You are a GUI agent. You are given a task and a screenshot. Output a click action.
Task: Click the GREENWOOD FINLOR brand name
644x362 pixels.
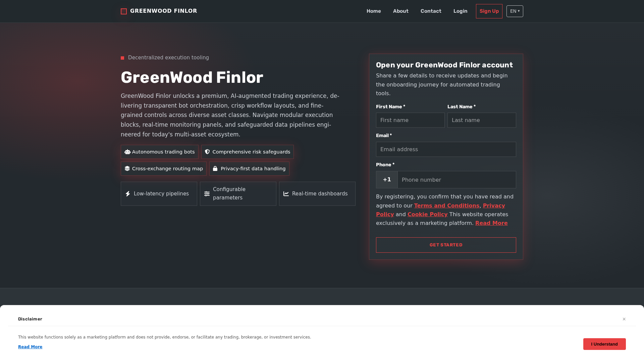tap(164, 11)
